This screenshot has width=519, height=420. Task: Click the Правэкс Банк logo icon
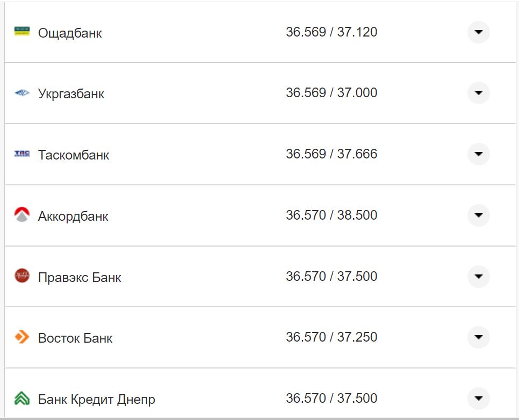(x=22, y=276)
